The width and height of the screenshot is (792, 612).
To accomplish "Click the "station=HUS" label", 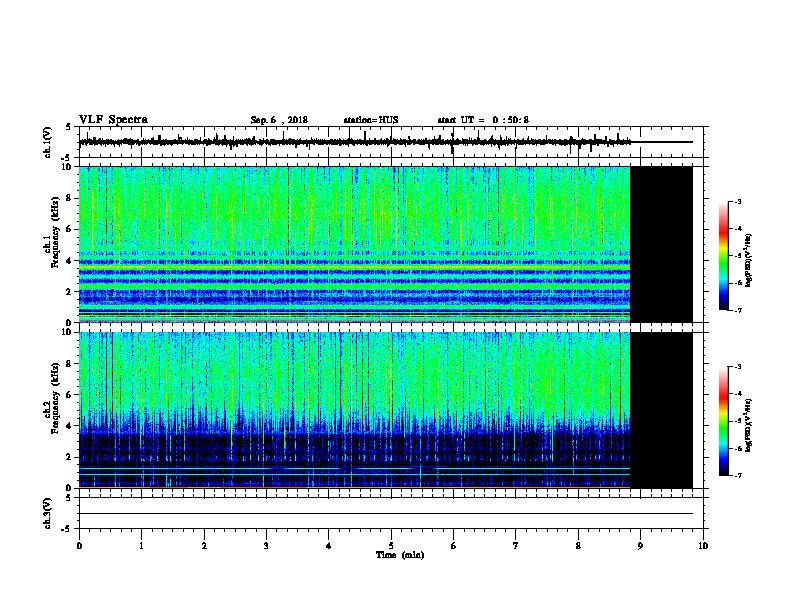I will [371, 120].
